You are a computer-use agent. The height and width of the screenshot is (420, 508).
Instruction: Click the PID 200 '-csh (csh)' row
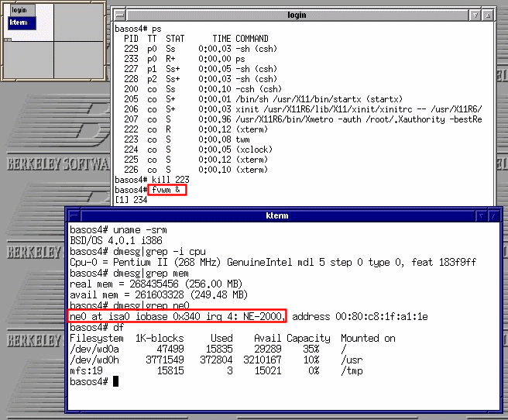(203, 89)
